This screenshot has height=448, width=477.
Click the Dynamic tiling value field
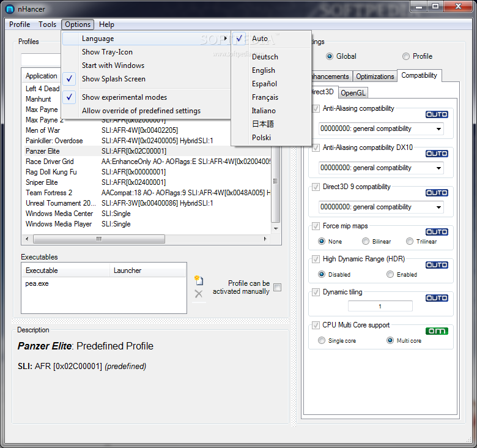pyautogui.click(x=380, y=306)
